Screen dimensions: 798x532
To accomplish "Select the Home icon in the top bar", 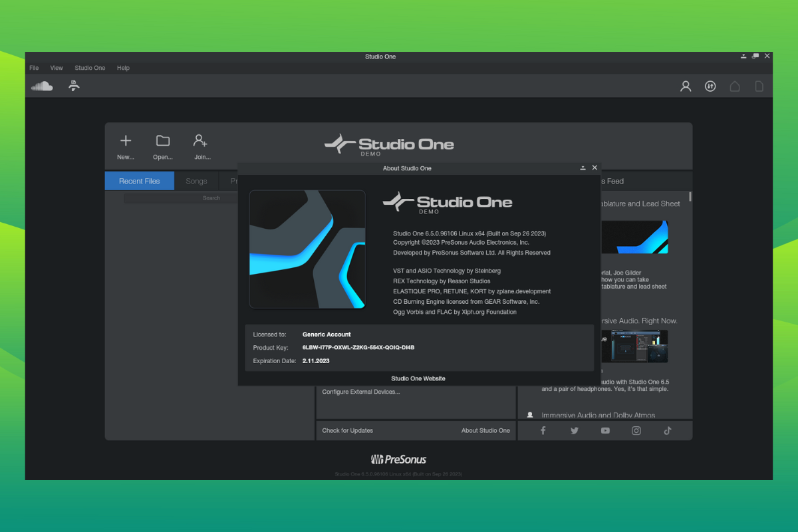I will click(735, 86).
